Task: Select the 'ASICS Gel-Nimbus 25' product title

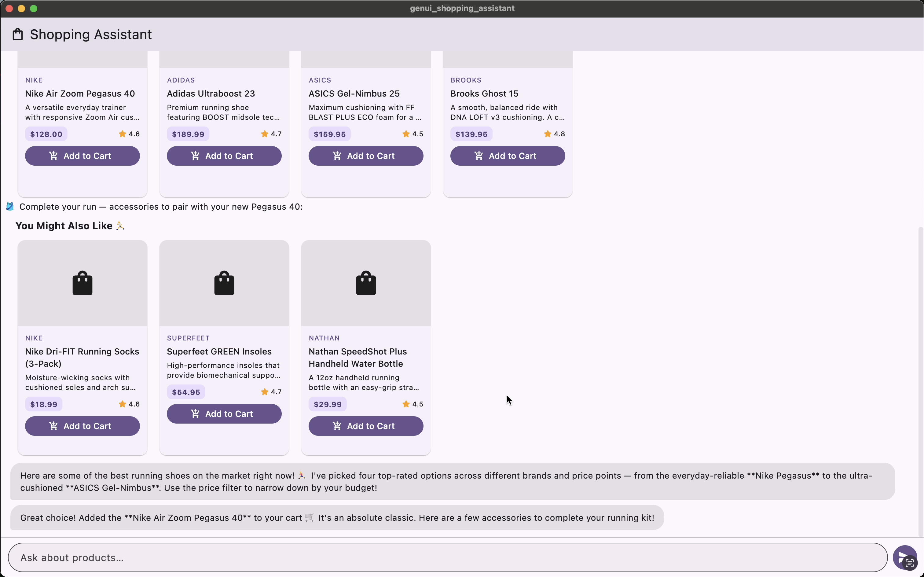Action: [354, 94]
